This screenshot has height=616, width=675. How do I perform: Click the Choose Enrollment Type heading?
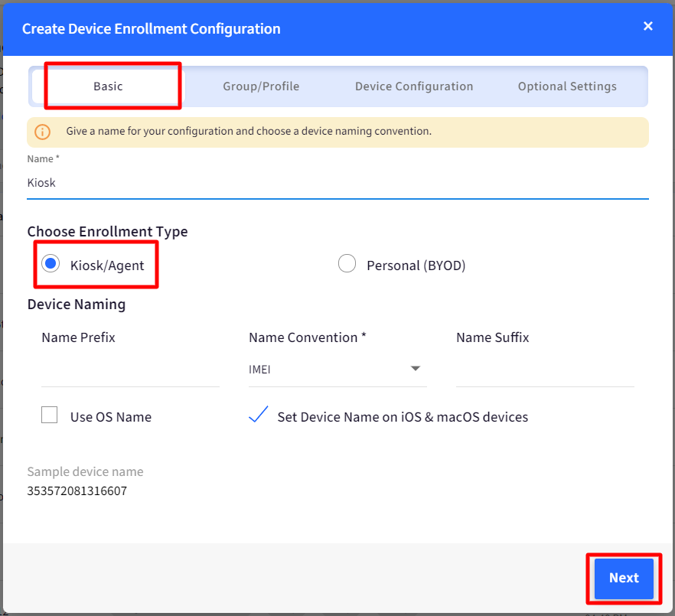click(x=107, y=232)
